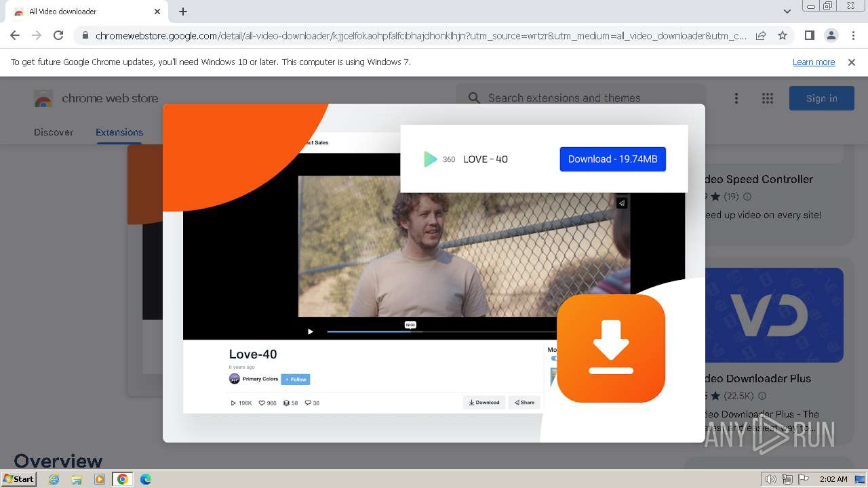
Task: Show info for the 19 ratings
Action: (747, 197)
